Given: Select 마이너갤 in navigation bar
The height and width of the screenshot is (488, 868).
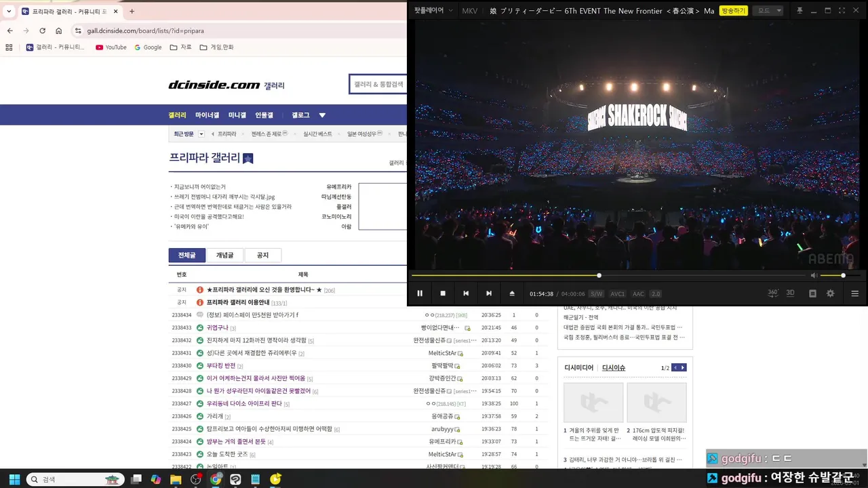Looking at the screenshot, I should pyautogui.click(x=207, y=115).
